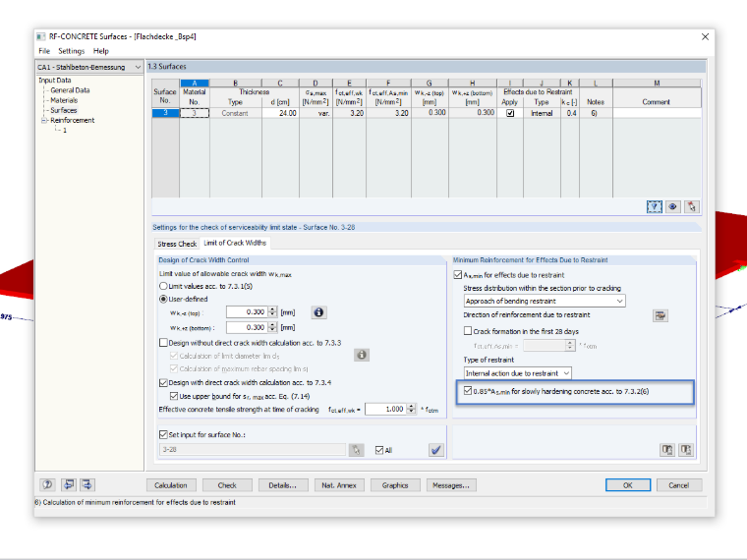
Task: Open the Messages... button
Action: point(451,485)
